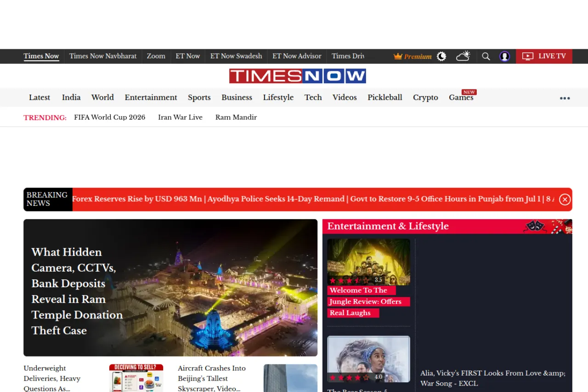
Task: Open India section
Action: click(x=71, y=97)
